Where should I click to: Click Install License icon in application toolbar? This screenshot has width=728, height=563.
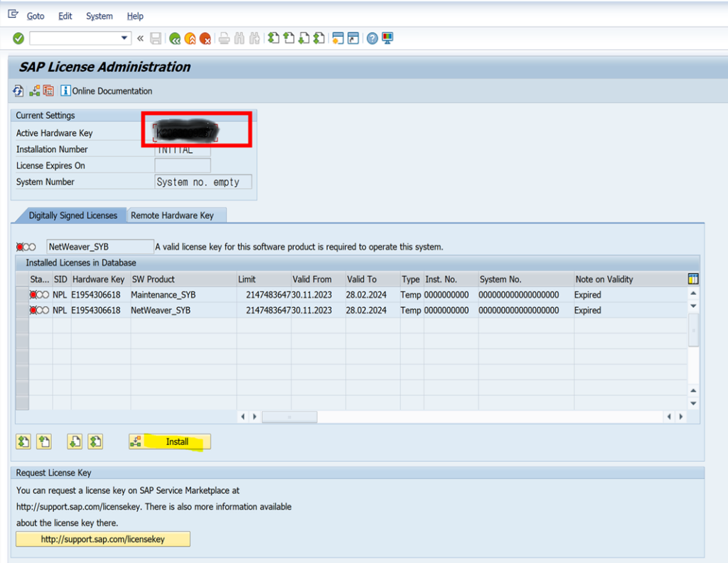point(34,91)
